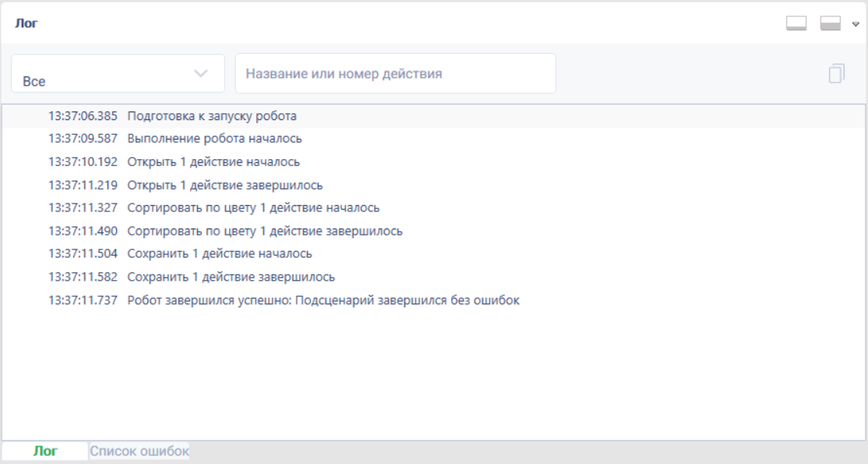868x464 pixels.
Task: Expand the Все filter dropdown
Action: (x=118, y=73)
